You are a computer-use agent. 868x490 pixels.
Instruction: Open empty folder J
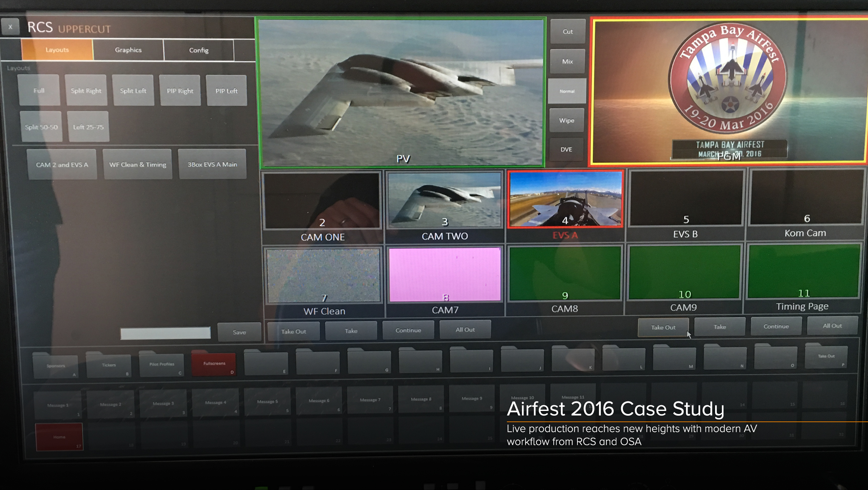tap(522, 359)
